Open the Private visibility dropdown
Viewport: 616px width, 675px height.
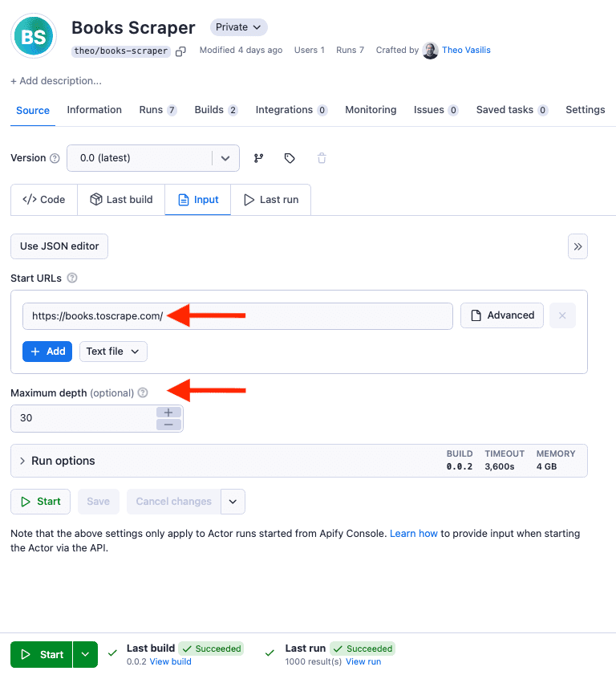coord(238,26)
